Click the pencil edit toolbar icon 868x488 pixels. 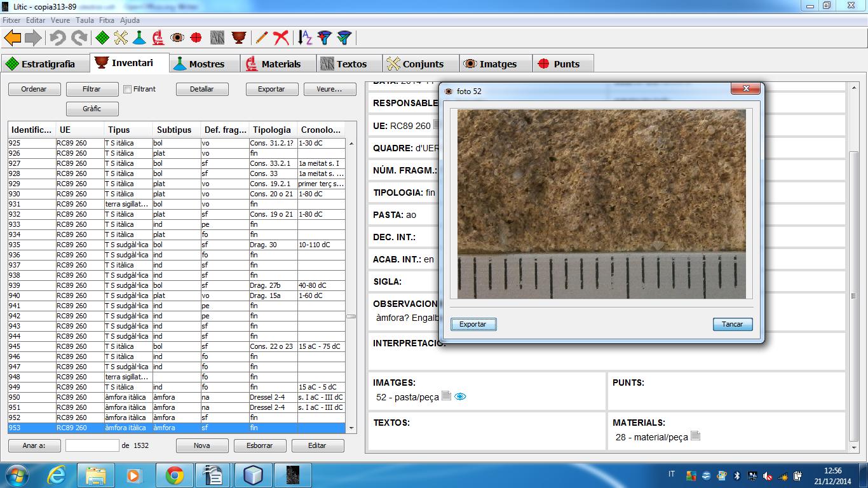(x=262, y=38)
